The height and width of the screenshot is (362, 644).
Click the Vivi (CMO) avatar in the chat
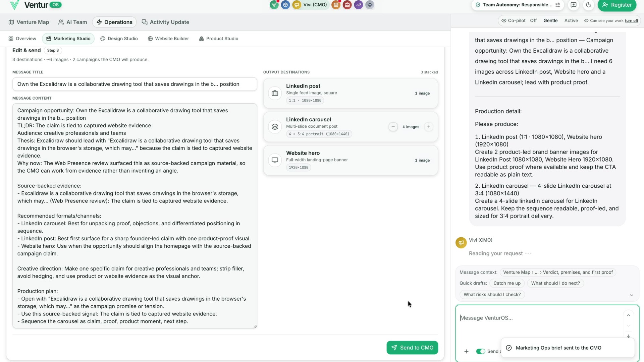pyautogui.click(x=461, y=243)
